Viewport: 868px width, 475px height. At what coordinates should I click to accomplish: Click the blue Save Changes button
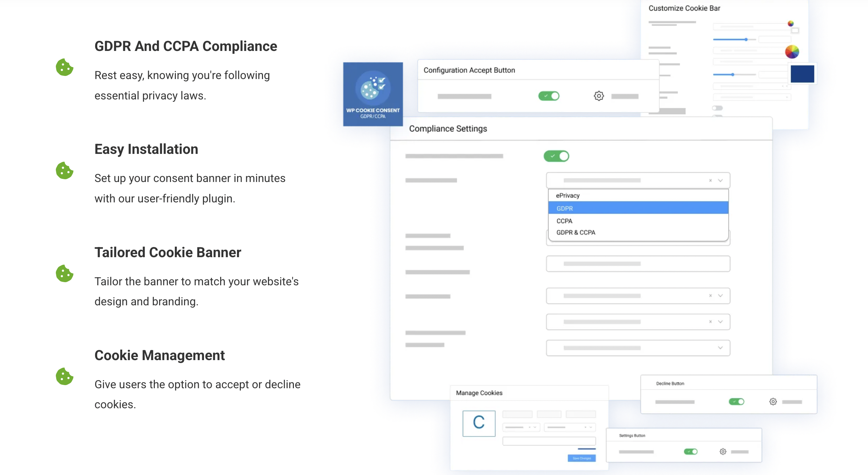click(x=581, y=458)
